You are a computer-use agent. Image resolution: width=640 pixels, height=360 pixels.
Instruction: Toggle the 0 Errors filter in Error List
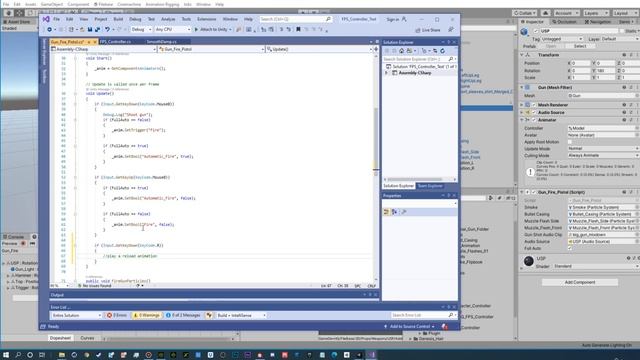click(117, 316)
